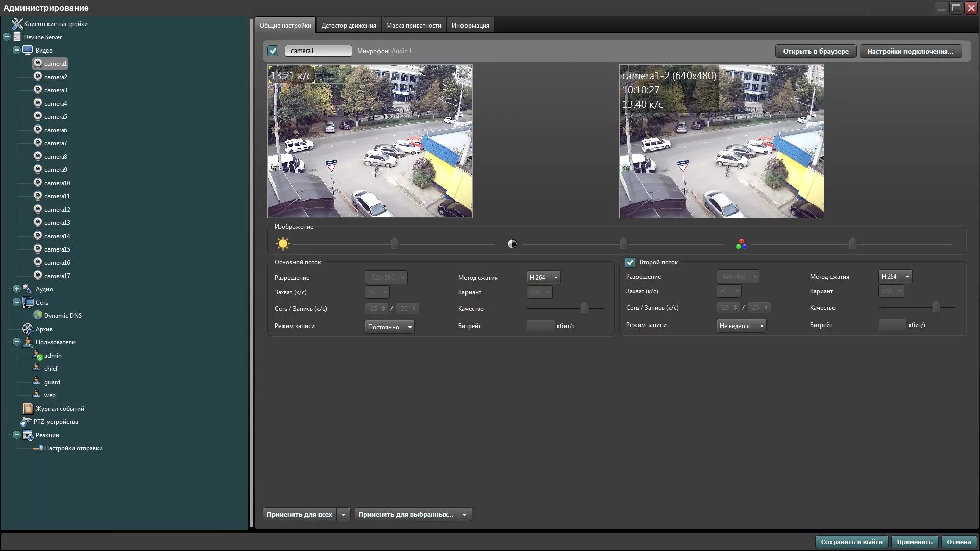Click the Видео monitor icon
This screenshot has height=551, width=980.
28,50
